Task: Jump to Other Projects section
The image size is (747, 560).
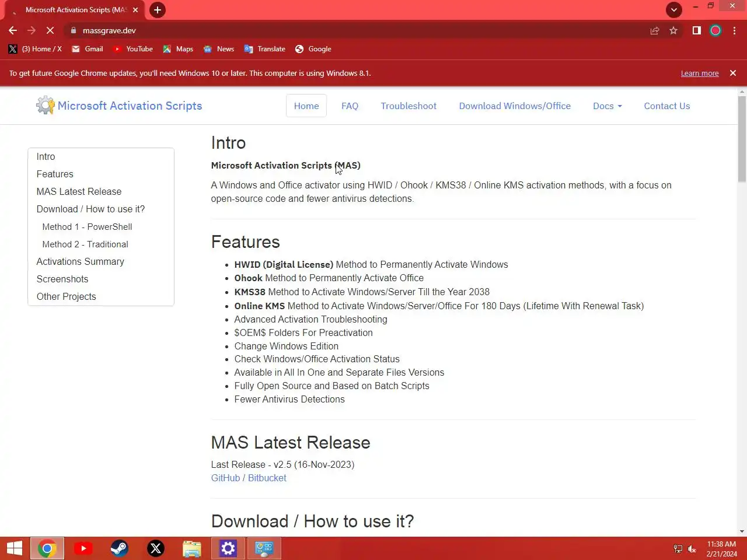Action: (x=66, y=296)
